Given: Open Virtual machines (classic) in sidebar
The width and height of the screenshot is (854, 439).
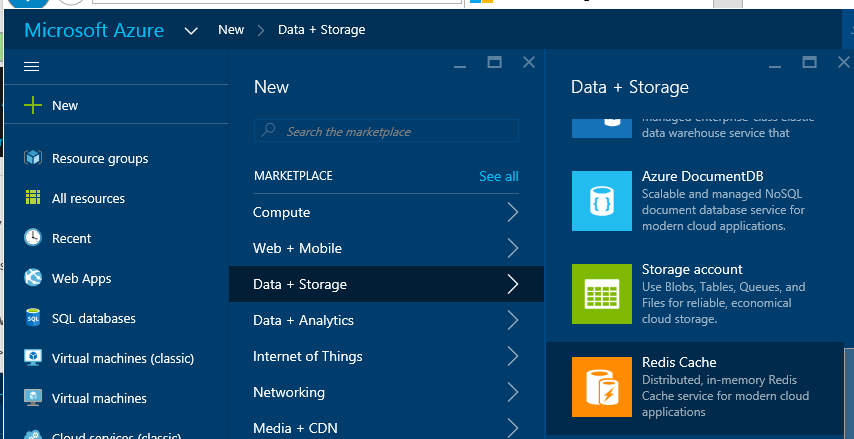Looking at the screenshot, I should coord(122,358).
